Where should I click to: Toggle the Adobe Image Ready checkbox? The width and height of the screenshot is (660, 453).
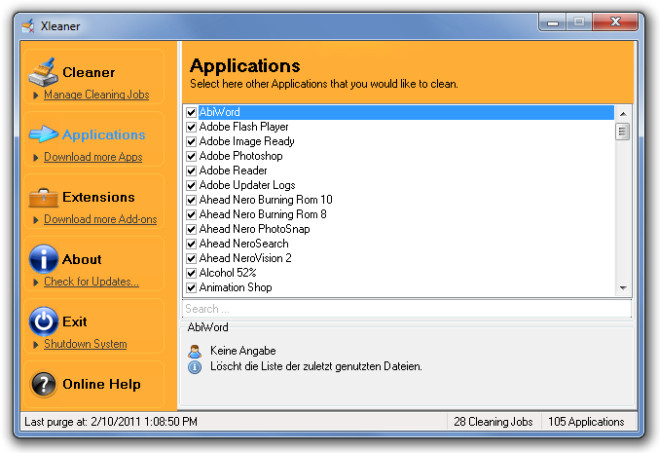192,141
